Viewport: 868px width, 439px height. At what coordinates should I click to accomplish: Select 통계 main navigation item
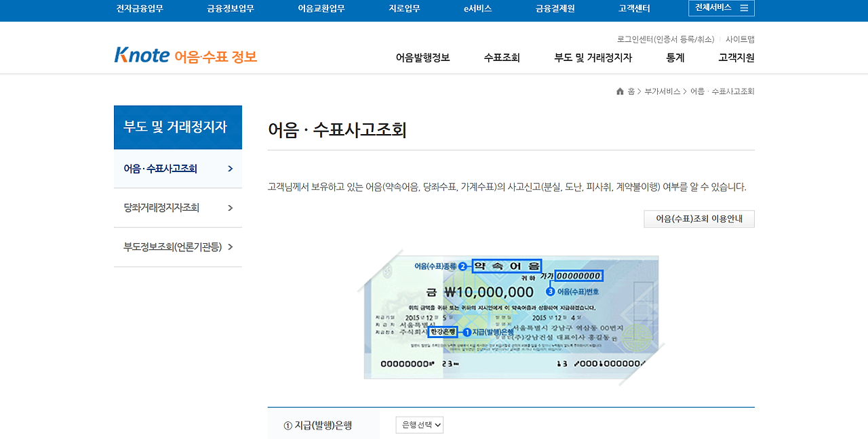pos(675,58)
